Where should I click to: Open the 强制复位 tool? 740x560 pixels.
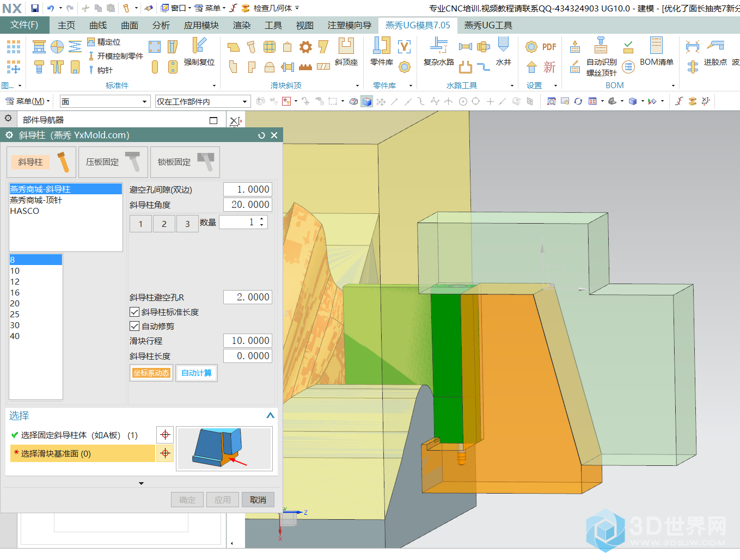coord(199,52)
